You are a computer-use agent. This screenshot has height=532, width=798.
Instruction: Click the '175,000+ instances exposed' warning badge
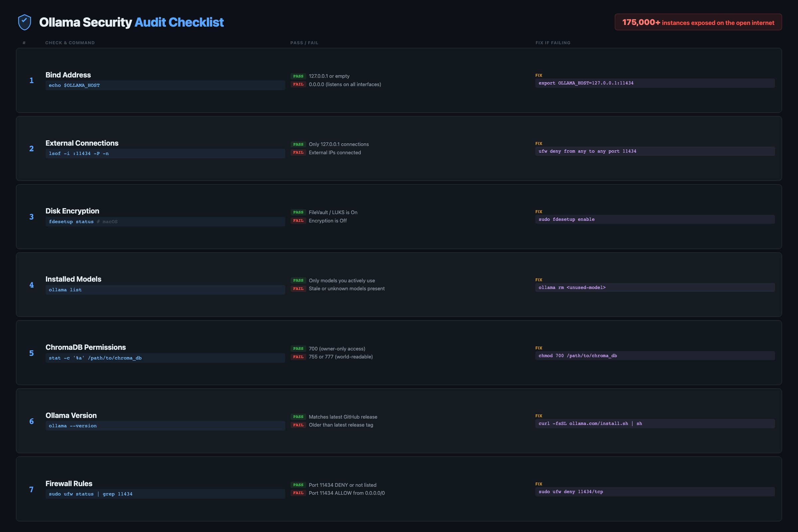tap(698, 22)
